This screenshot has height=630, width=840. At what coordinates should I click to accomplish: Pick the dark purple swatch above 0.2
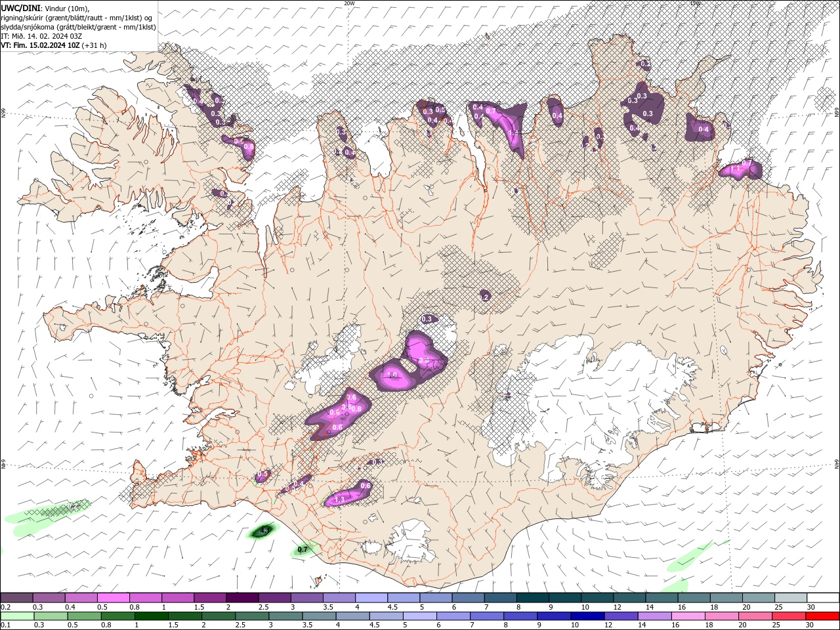coord(17,598)
